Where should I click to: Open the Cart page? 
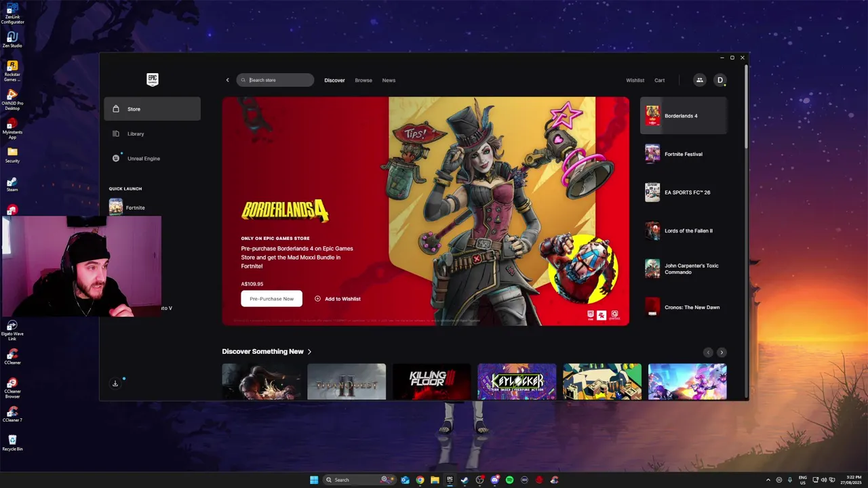(x=659, y=80)
